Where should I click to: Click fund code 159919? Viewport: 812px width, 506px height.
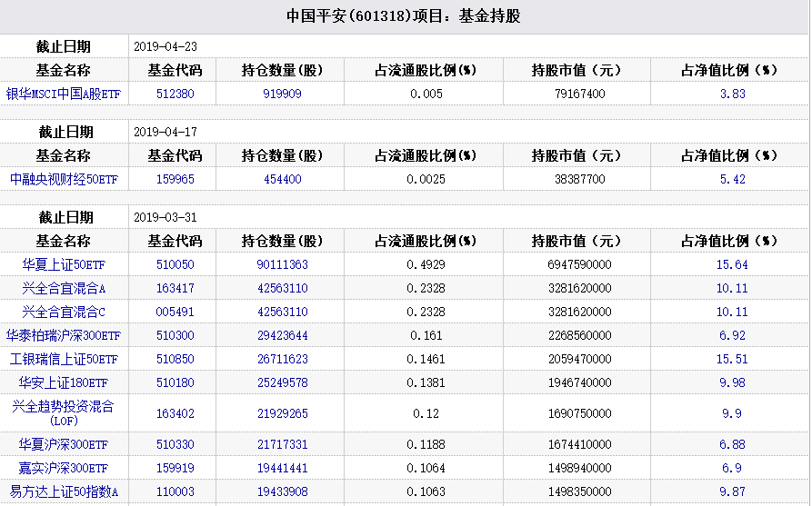(x=175, y=469)
